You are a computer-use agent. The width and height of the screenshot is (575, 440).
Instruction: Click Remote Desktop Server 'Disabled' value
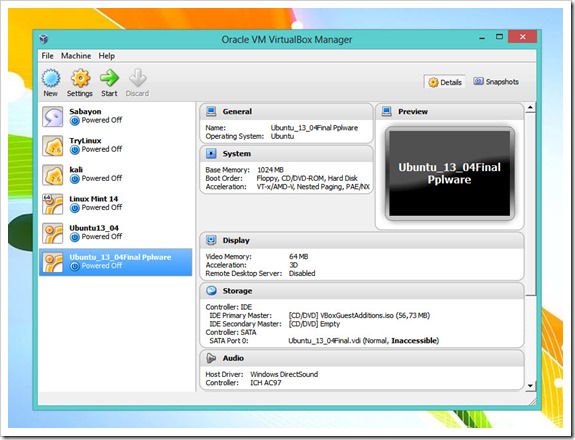pyautogui.click(x=302, y=274)
